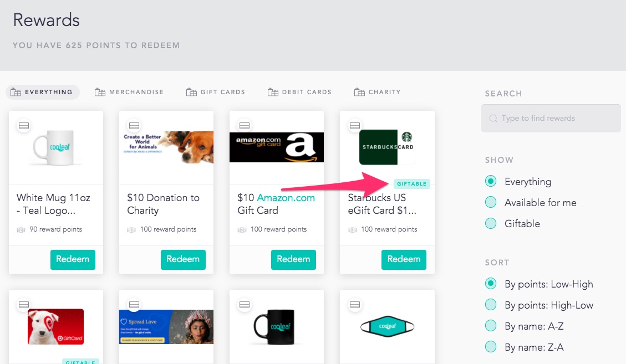This screenshot has height=364, width=626.
Task: Switch to the Gift Cards tab
Action: 216,92
